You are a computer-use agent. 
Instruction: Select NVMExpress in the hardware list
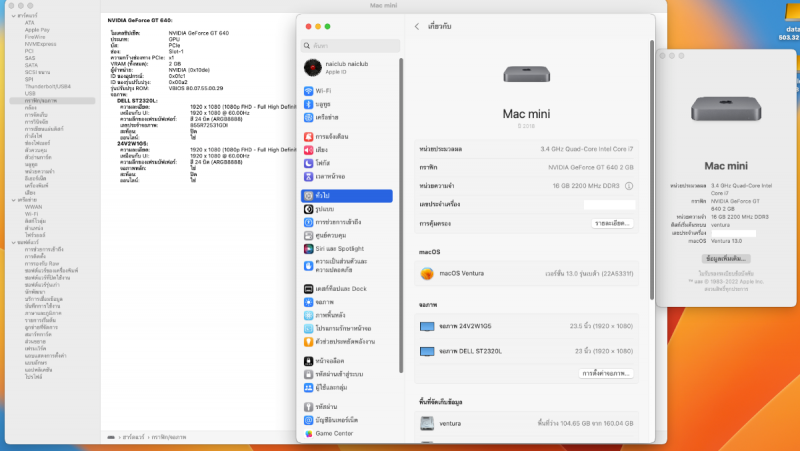[x=40, y=44]
